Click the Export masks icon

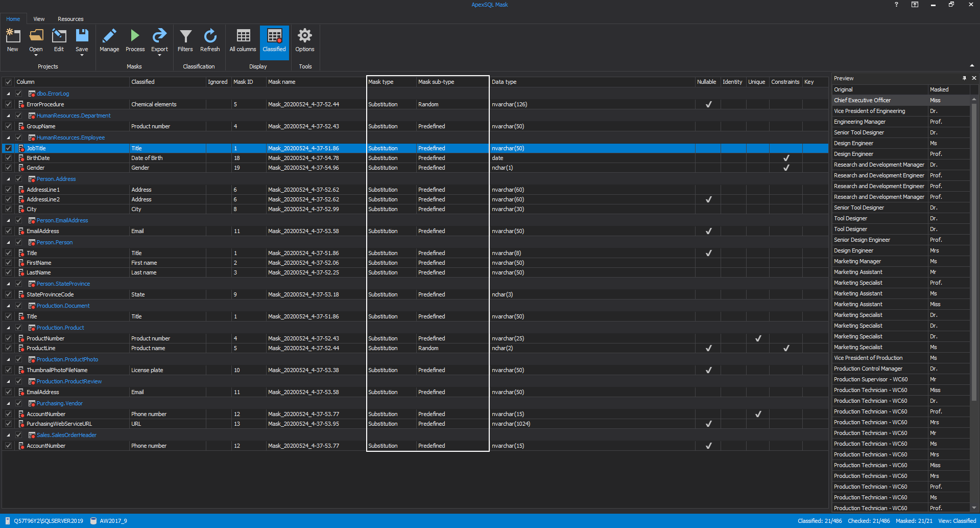tap(159, 36)
